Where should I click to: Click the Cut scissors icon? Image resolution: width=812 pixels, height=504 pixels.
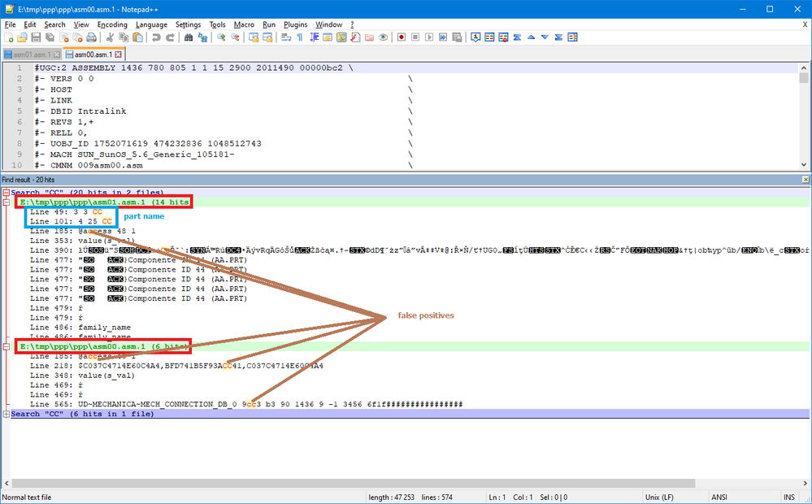pos(111,37)
